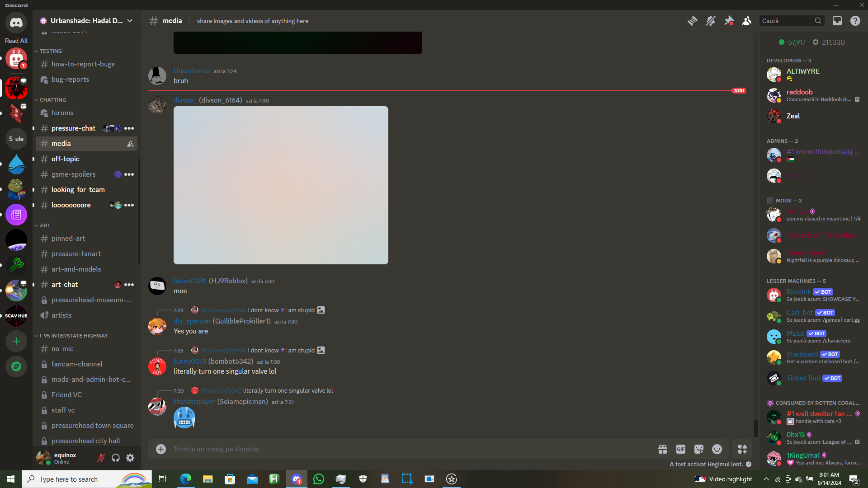Click the Uncertence username link
This screenshot has height=488, width=868.
(192, 71)
